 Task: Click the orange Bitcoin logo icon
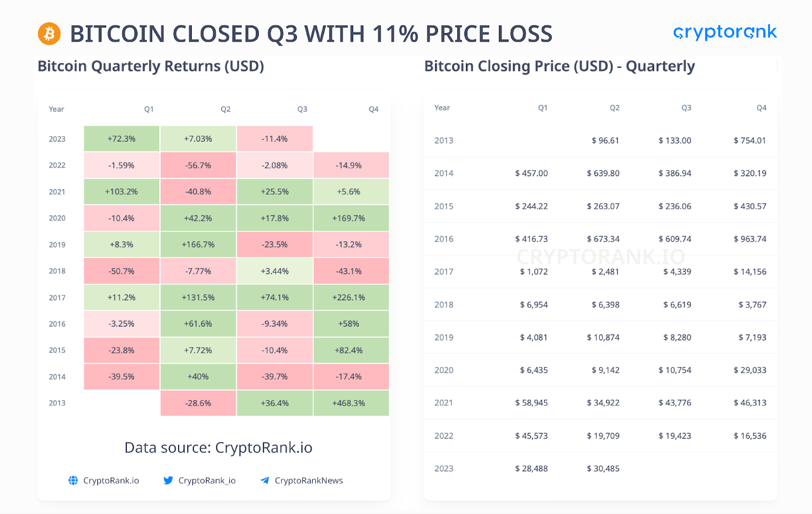49,34
